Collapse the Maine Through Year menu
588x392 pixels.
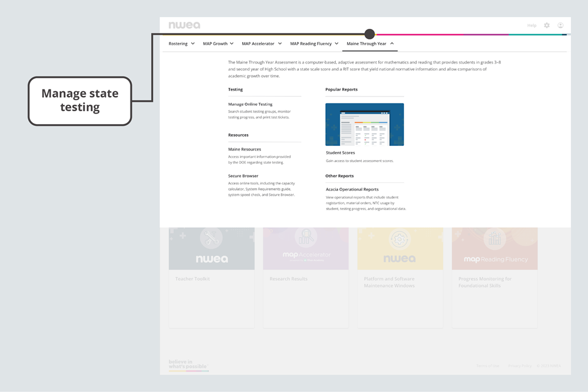coord(370,44)
